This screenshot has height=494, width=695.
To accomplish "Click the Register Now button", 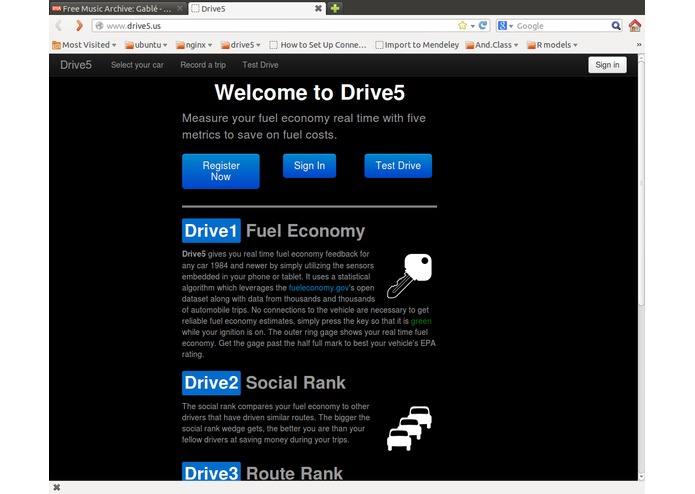I will tap(221, 171).
